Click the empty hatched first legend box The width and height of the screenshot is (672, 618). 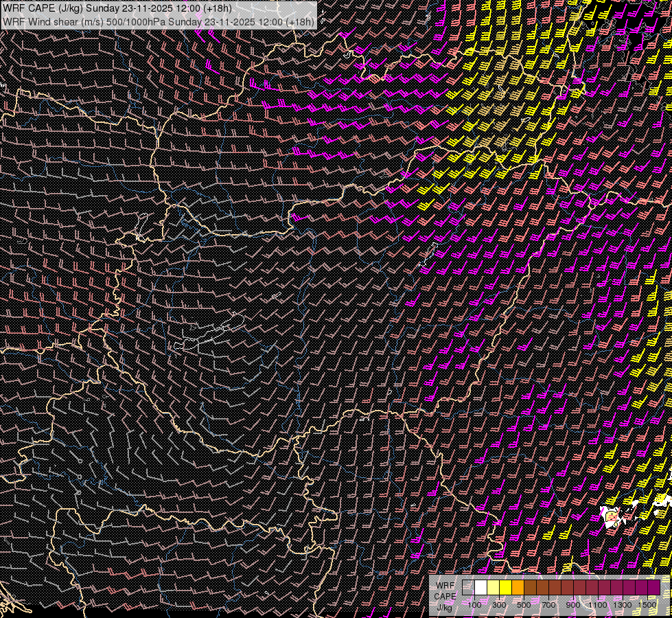469,588
